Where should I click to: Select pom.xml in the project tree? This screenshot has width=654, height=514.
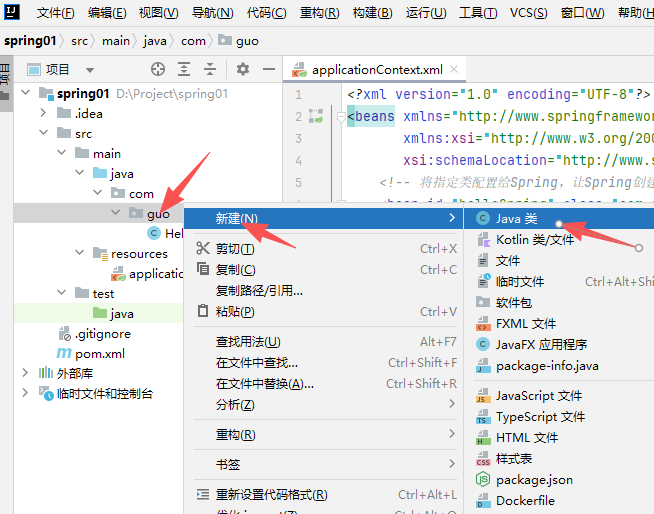[x=100, y=353]
